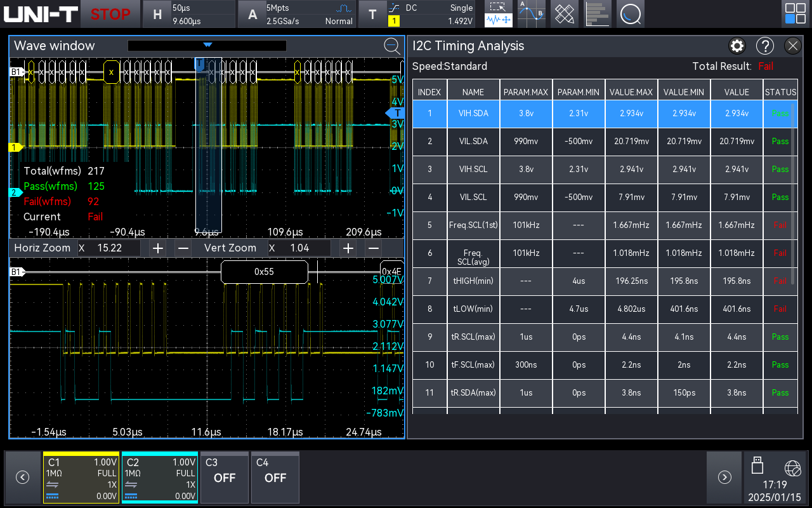Increase horizontal zoom with plus button
Viewport: 812px width, 508px height.
coord(158,248)
